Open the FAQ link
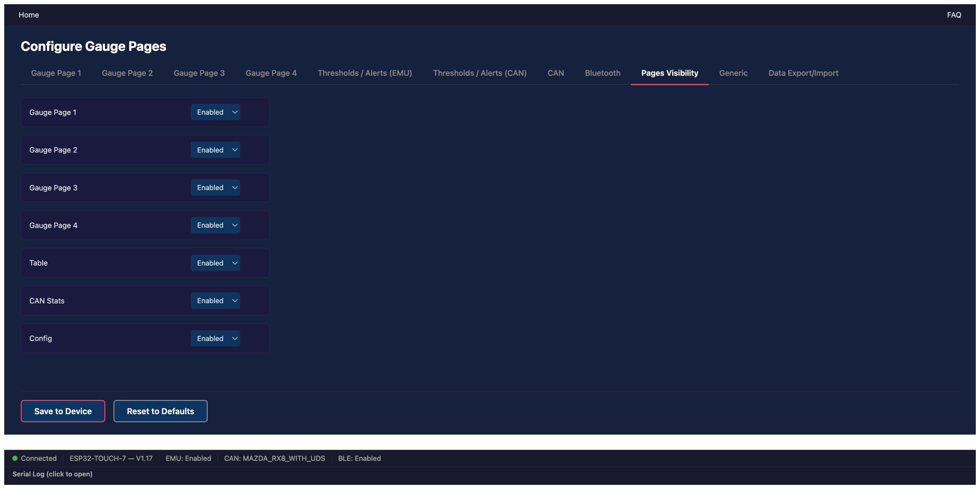The height and width of the screenshot is (489, 980). coord(954,15)
